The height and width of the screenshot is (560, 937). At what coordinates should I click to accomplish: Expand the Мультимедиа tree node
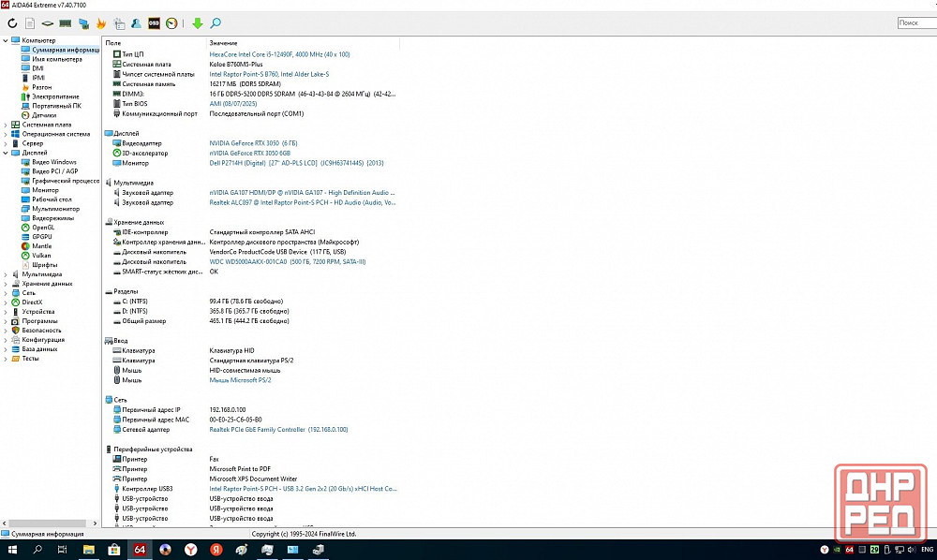click(x=6, y=274)
